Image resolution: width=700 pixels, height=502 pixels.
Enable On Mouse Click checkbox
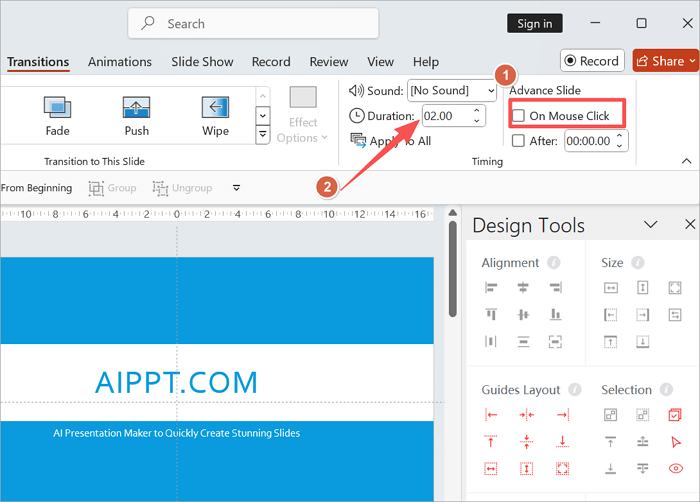(x=518, y=116)
